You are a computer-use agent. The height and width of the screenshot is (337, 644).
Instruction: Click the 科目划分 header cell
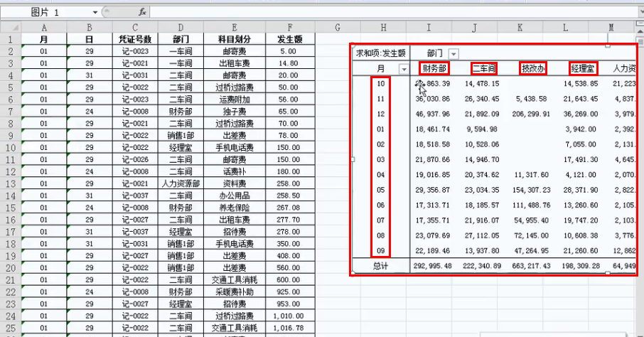(x=235, y=40)
